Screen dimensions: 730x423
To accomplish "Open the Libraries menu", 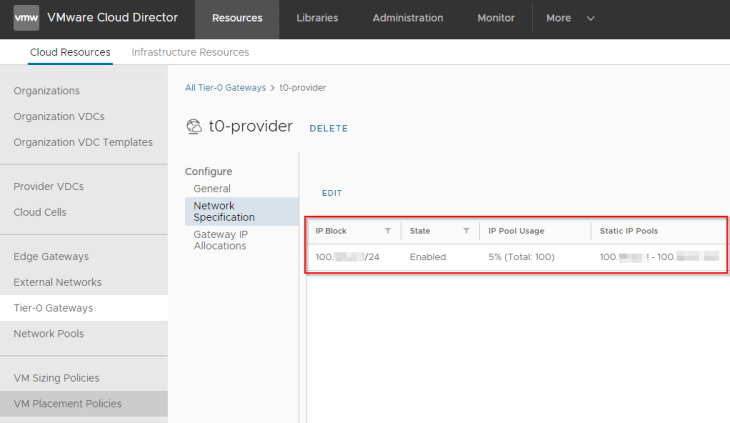I will (x=317, y=18).
